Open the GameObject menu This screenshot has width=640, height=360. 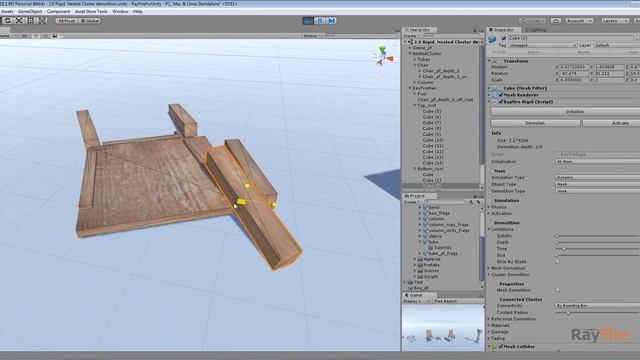[30, 11]
